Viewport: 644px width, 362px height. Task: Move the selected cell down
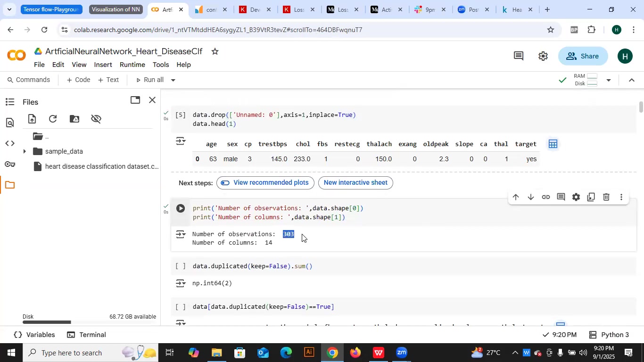point(531,197)
